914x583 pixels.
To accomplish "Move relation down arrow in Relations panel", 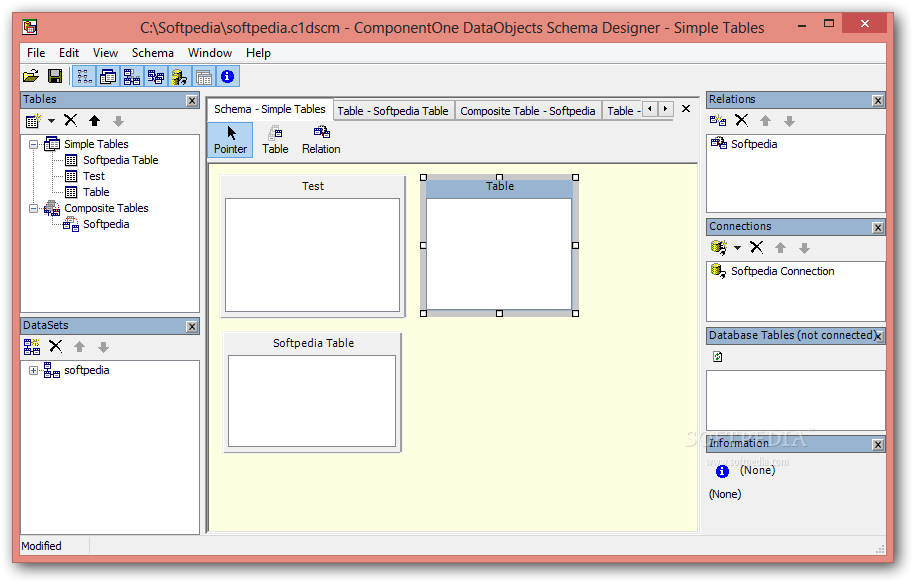I will (789, 121).
